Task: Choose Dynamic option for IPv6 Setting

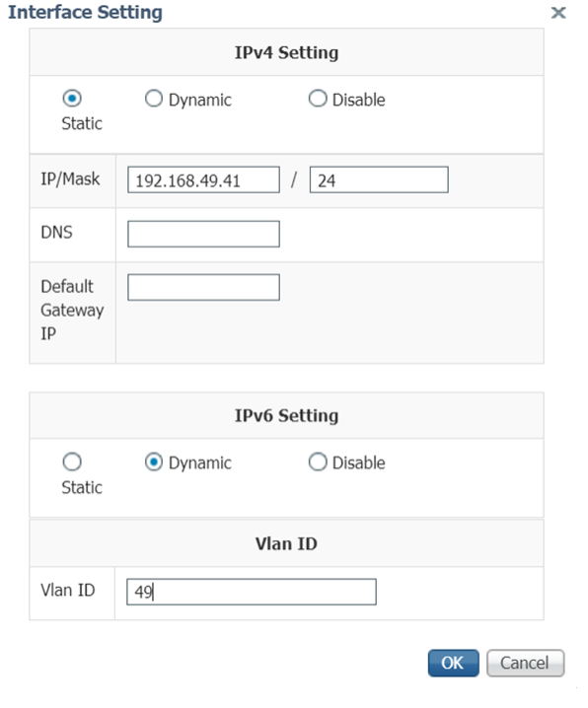Action: point(154,461)
